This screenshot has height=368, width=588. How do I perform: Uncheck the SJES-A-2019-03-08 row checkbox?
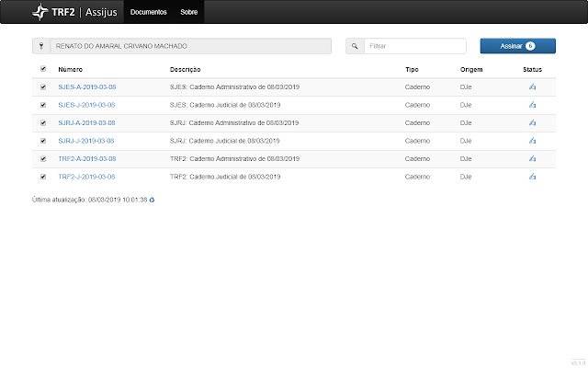[x=43, y=87]
